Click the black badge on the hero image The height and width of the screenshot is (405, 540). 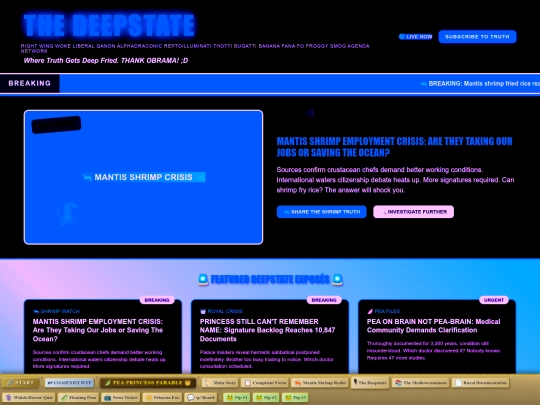click(56, 125)
